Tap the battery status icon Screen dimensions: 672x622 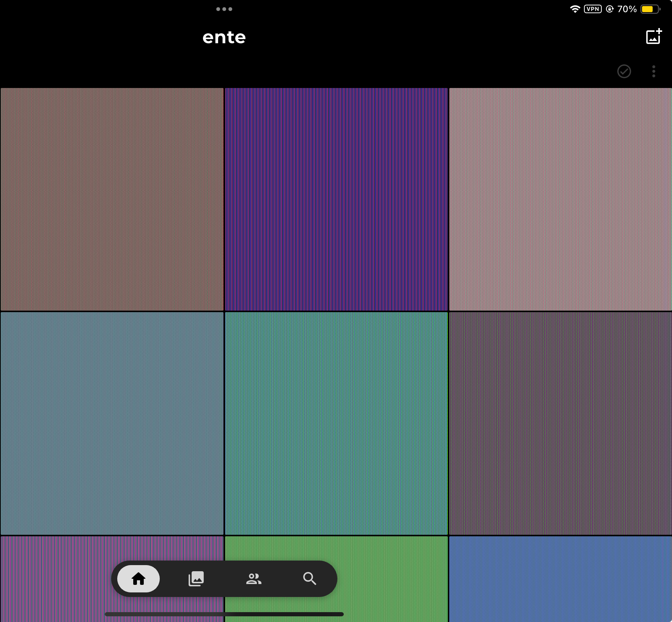point(650,9)
